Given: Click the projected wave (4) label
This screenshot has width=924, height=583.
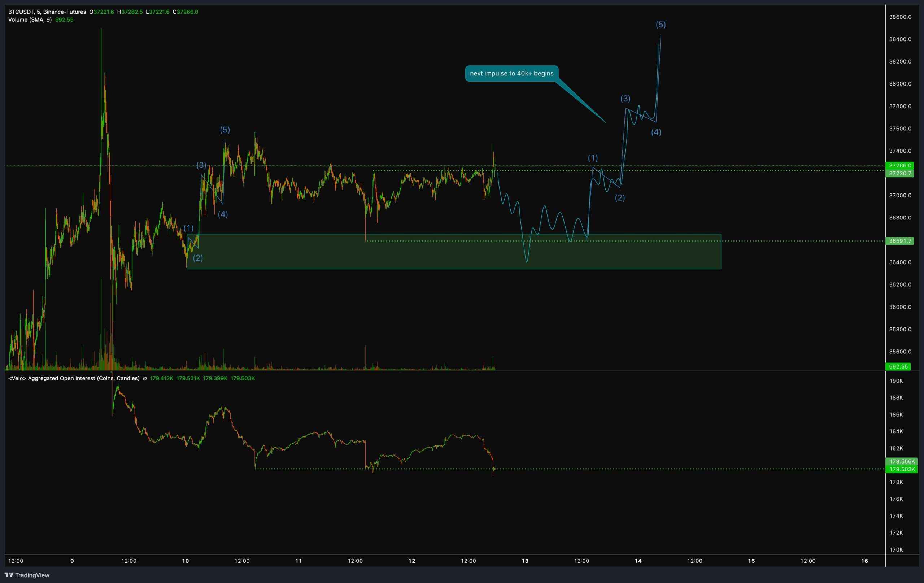Looking at the screenshot, I should (656, 132).
